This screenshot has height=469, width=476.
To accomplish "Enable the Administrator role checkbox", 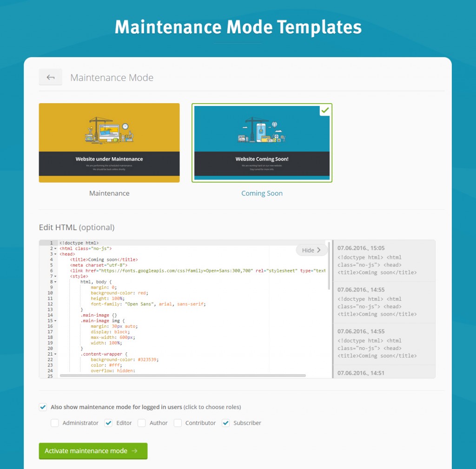I will pyautogui.click(x=55, y=423).
